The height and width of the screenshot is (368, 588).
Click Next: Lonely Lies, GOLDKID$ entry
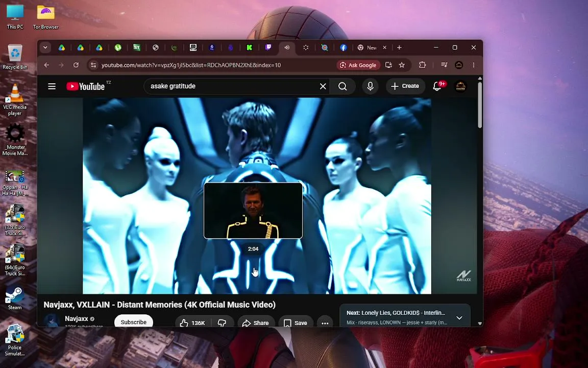(396, 313)
